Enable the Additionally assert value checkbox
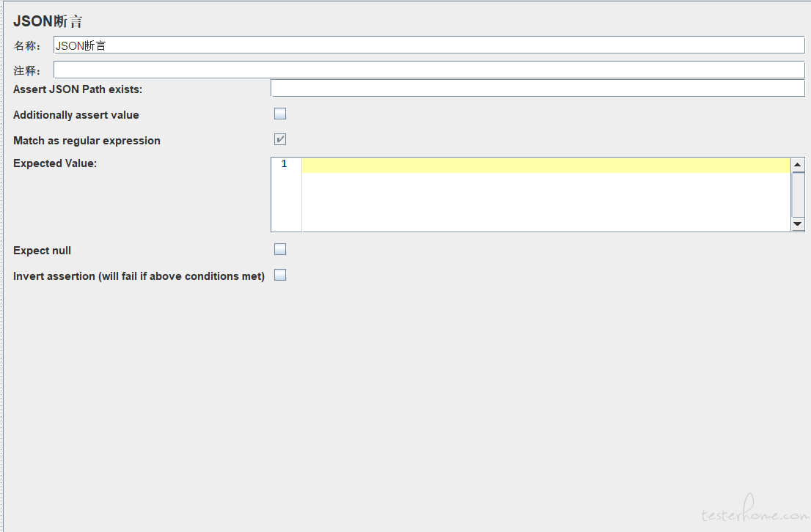 (x=280, y=114)
